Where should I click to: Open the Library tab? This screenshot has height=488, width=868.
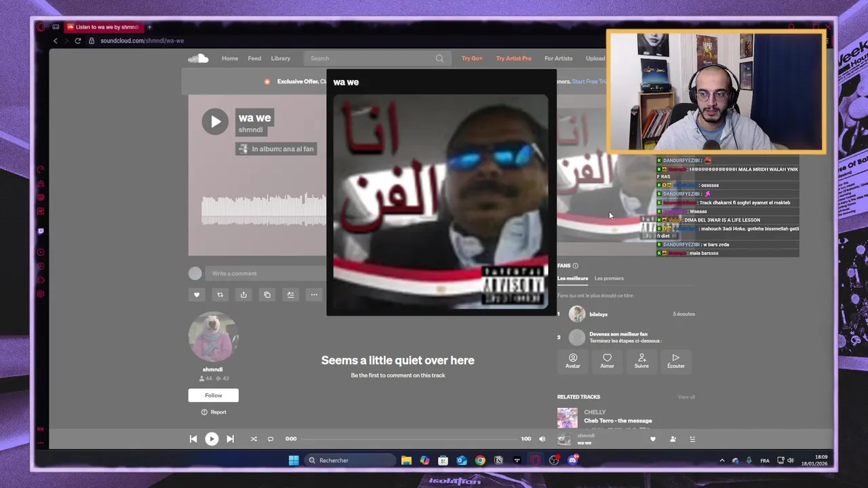tap(281, 58)
